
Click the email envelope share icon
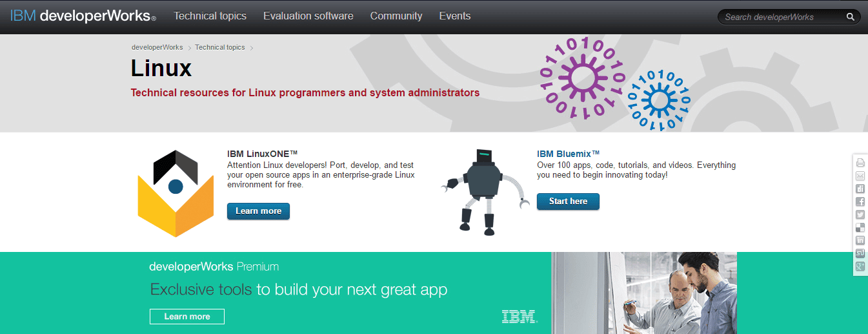click(860, 176)
